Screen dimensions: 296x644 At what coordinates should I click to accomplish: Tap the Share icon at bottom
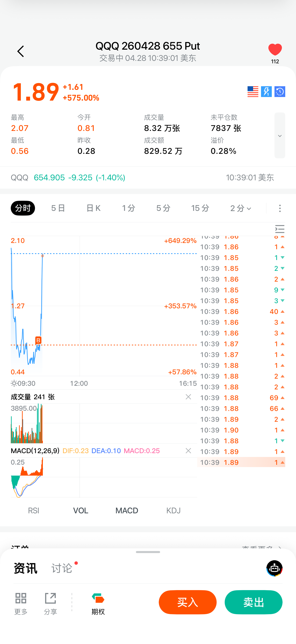[50, 603]
